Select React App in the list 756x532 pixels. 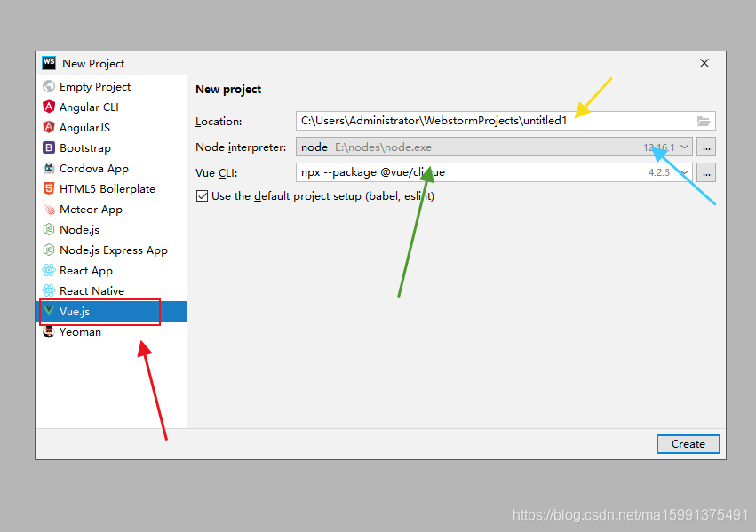(86, 271)
